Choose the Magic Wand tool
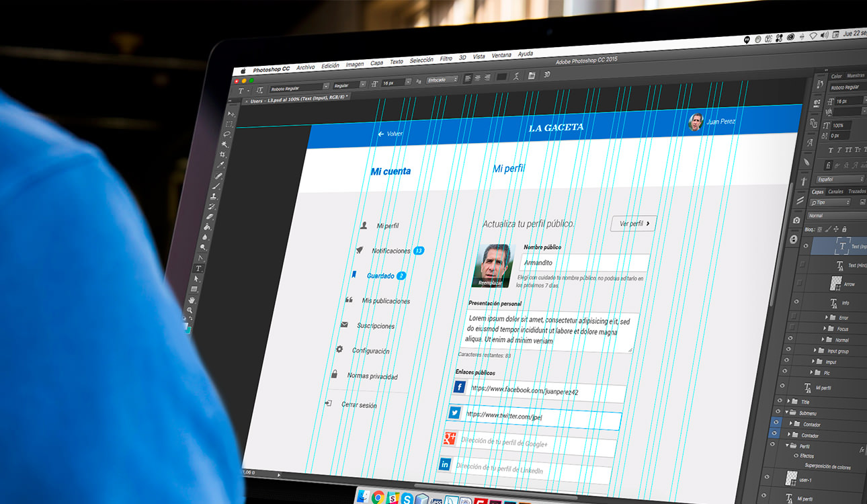Viewport: 867px width, 504px height. point(224,144)
